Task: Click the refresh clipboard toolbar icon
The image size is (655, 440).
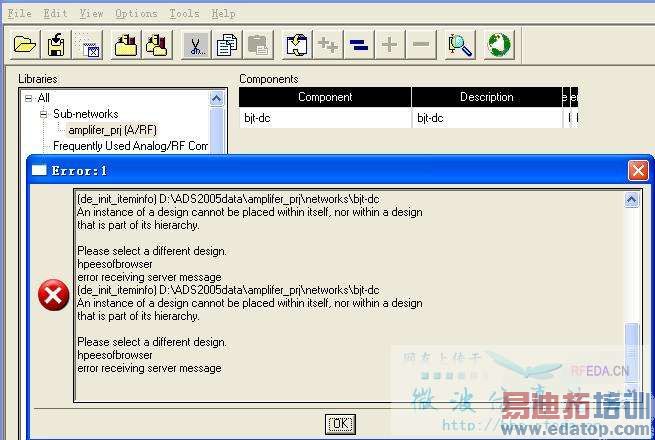Action: click(x=297, y=44)
